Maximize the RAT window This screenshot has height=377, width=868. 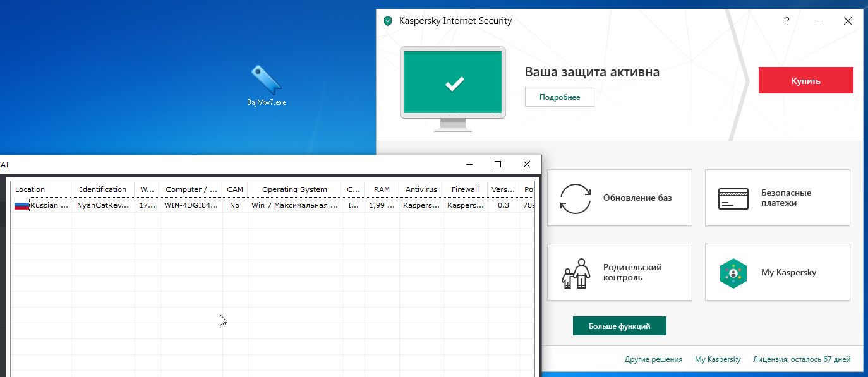tap(498, 165)
